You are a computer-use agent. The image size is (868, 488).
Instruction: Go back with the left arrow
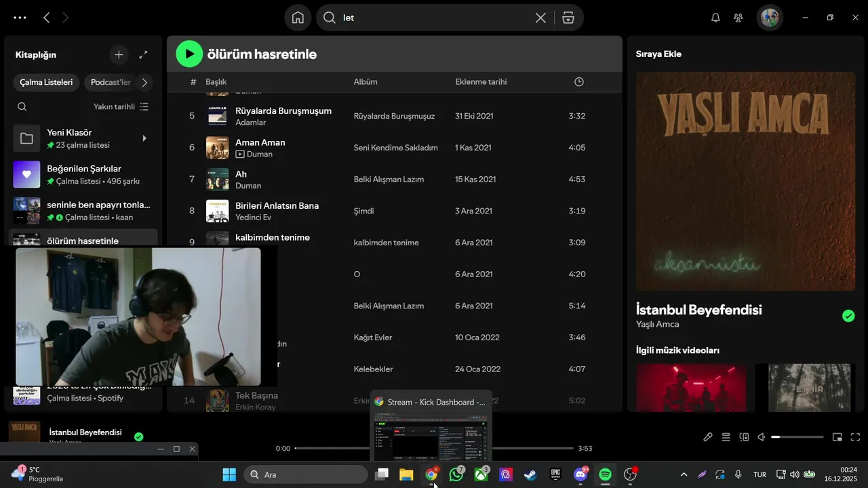coord(46,18)
